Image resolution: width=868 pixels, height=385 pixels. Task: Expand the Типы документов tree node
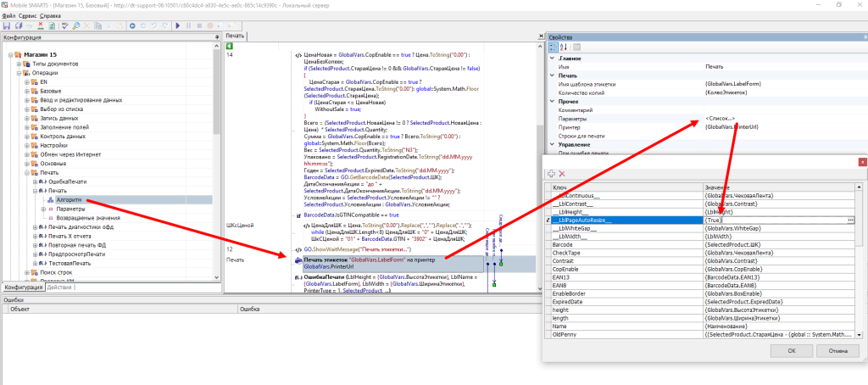coord(19,64)
